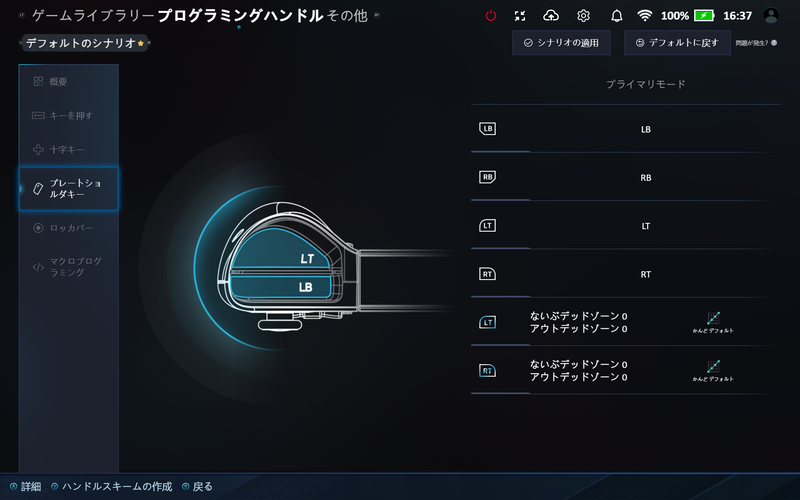Open the user profile avatar

(x=771, y=15)
